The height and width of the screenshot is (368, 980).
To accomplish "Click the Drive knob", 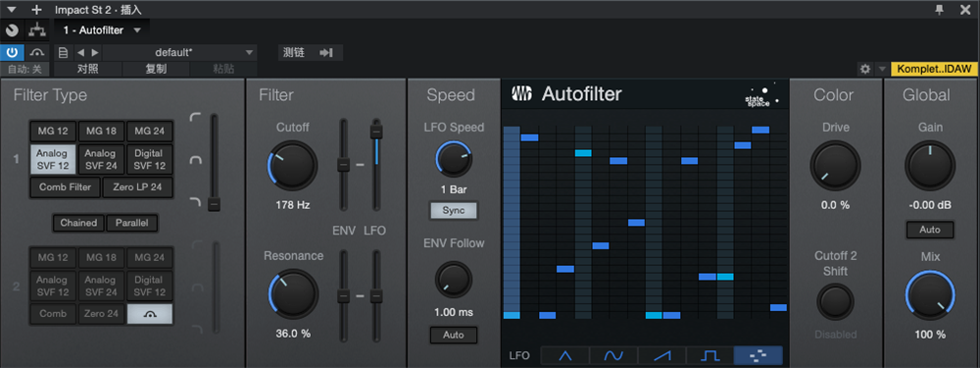I will (836, 166).
